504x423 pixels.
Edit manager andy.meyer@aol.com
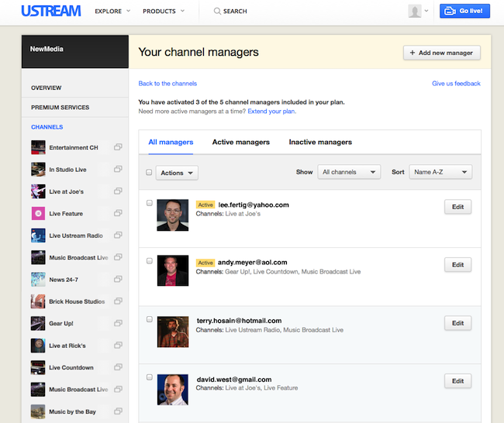(x=457, y=265)
